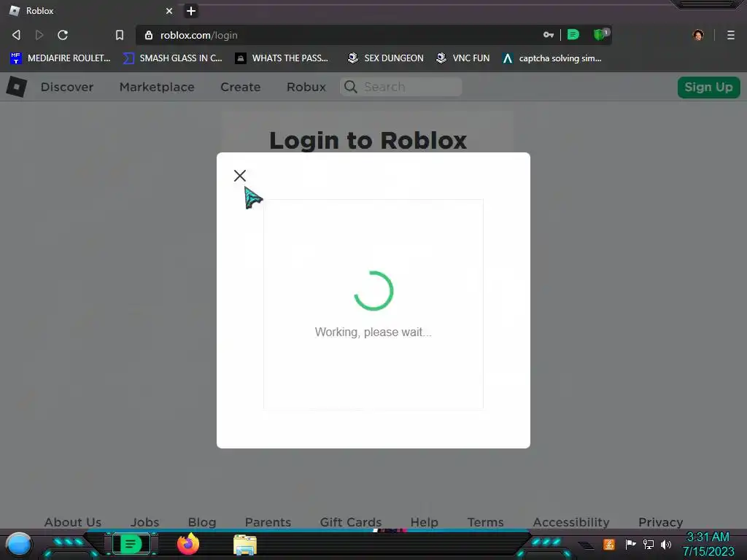Open the Blog footer link
747x560 pixels.
[x=202, y=522]
